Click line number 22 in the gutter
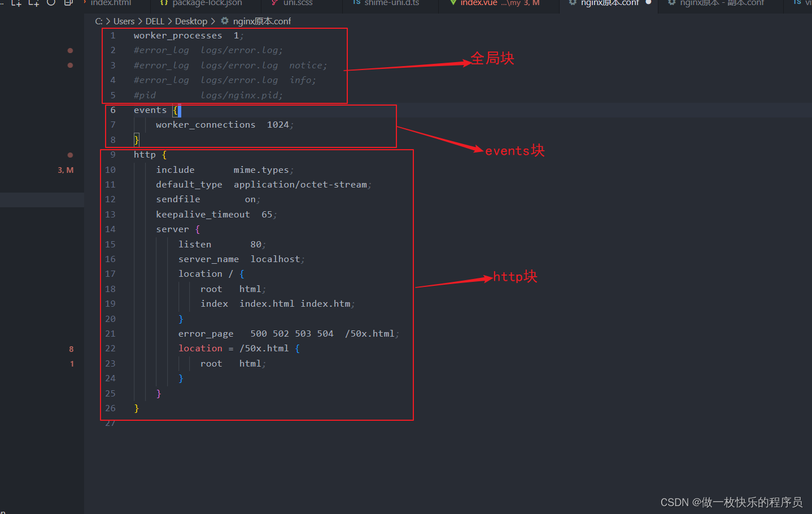Viewport: 812px width, 514px height. pos(110,349)
